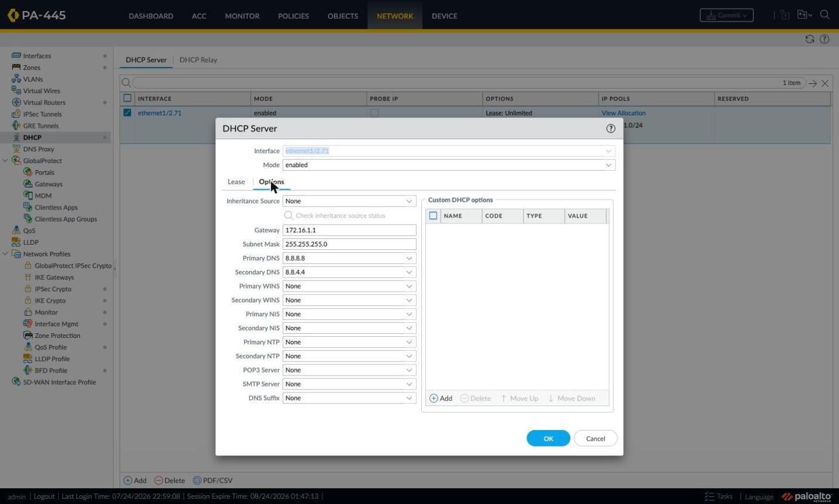
Task: Toggle the select-all checkbox in Interface header
Action: point(127,98)
